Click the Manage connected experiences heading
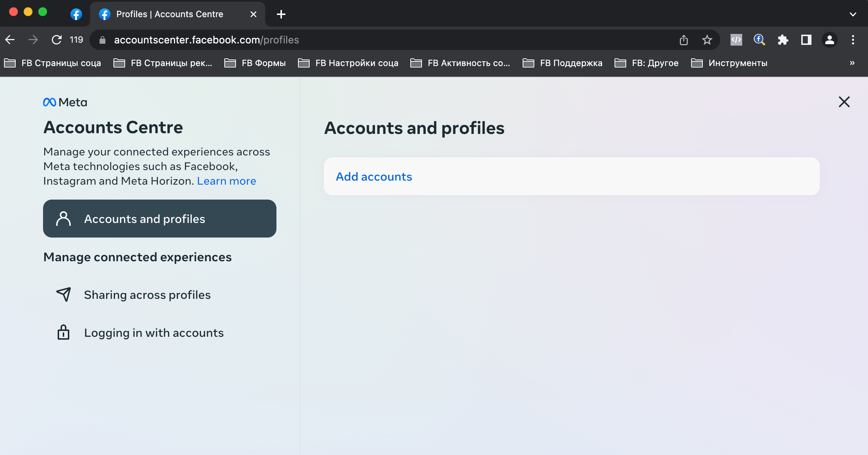 [x=137, y=257]
